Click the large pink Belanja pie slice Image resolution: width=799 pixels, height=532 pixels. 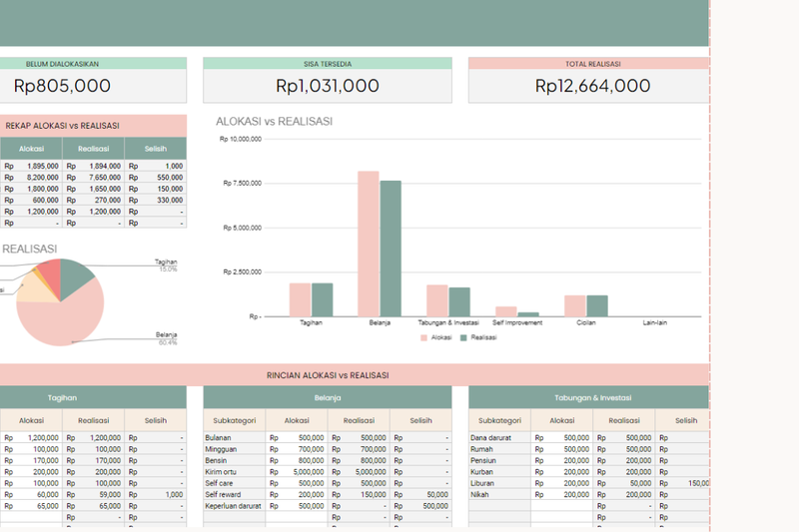point(61,320)
